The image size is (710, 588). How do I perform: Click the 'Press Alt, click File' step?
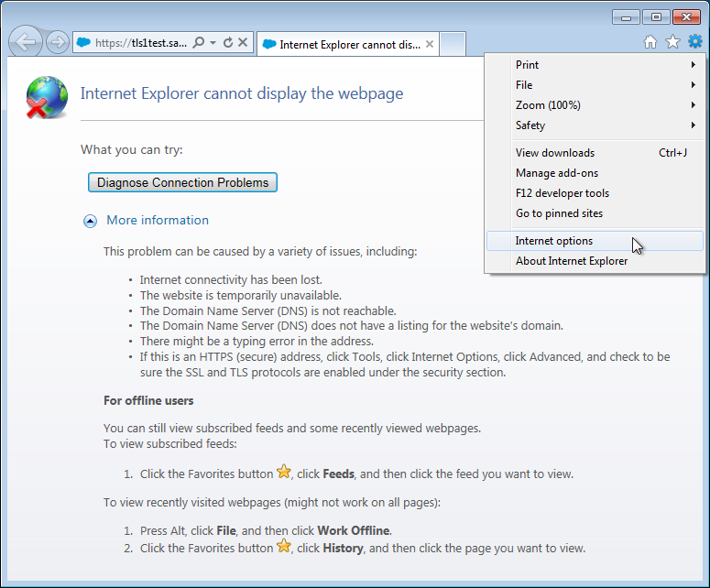266,530
